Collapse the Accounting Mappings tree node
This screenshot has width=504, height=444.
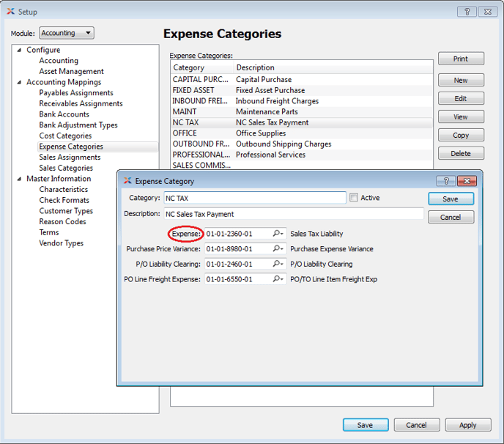click(19, 82)
